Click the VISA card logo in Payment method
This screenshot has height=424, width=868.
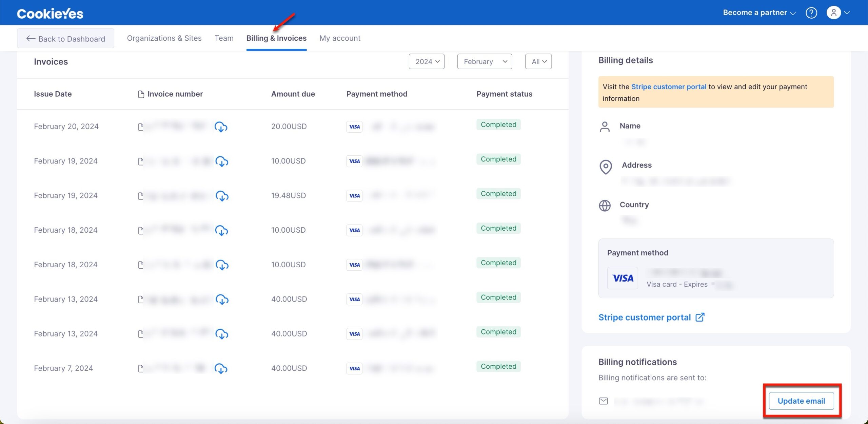pos(623,278)
